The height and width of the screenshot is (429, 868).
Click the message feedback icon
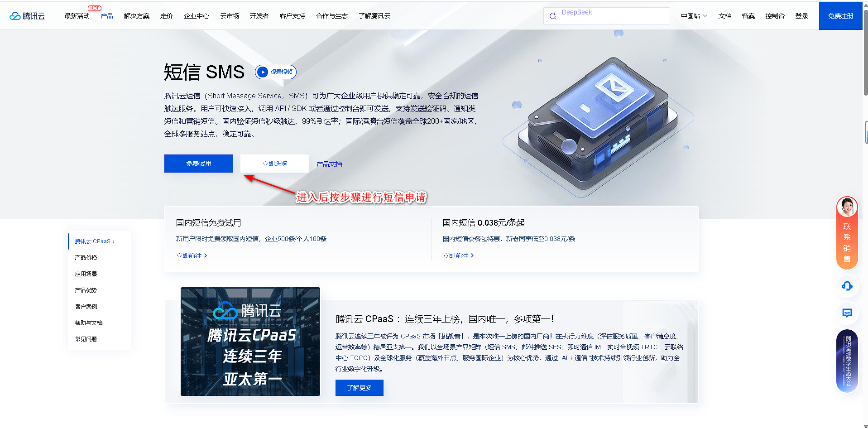click(x=847, y=313)
